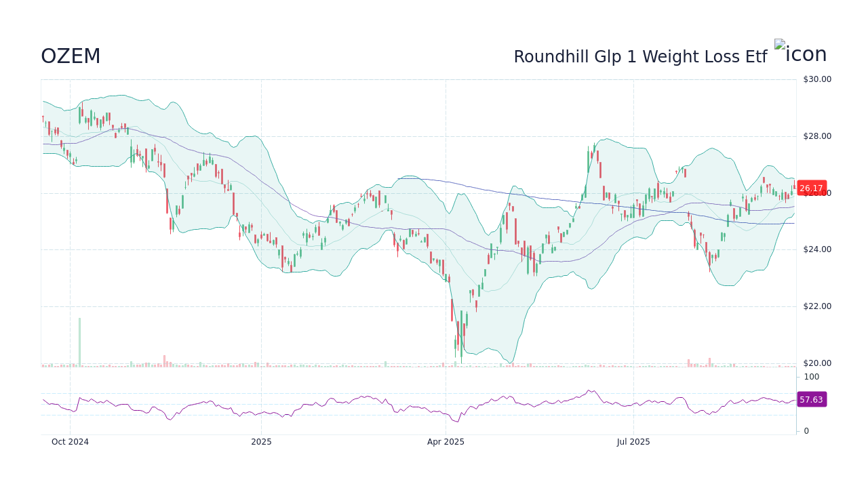Click the Apr 2025 date axis label
This screenshot has height=488, width=868.
tap(446, 442)
